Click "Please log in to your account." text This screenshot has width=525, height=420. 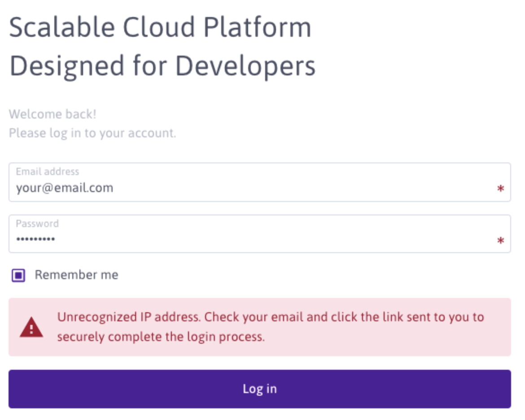[x=92, y=133]
